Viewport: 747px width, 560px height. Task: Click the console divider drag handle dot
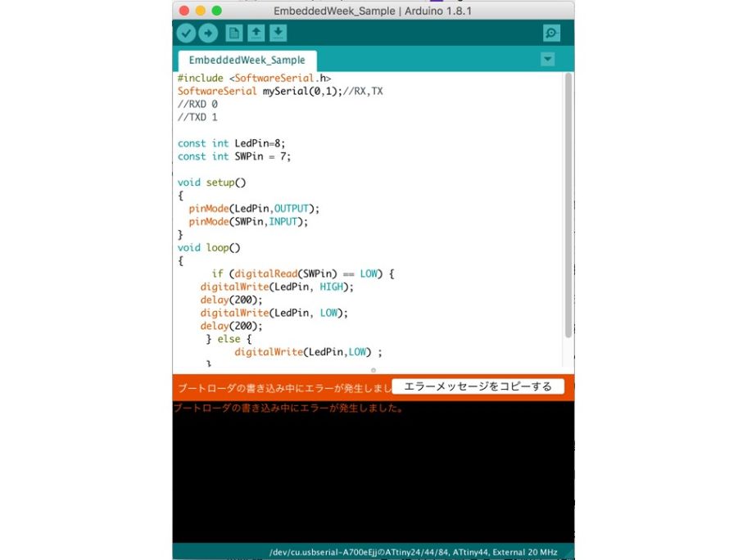click(x=373, y=370)
